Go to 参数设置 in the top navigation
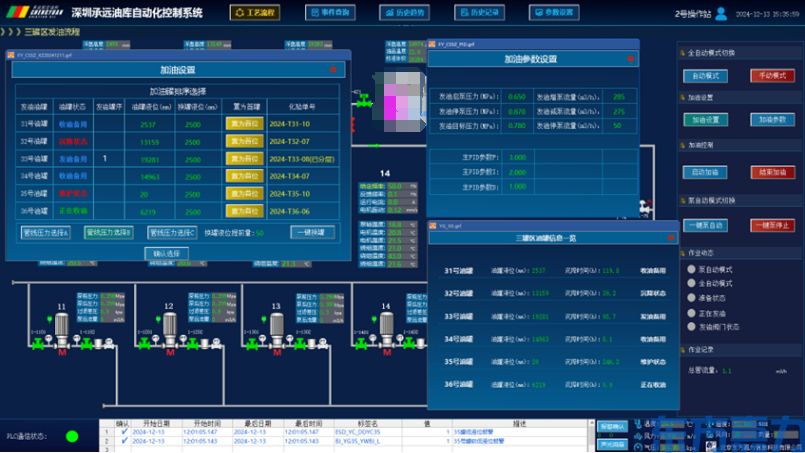The width and height of the screenshot is (805, 453). coord(560,12)
